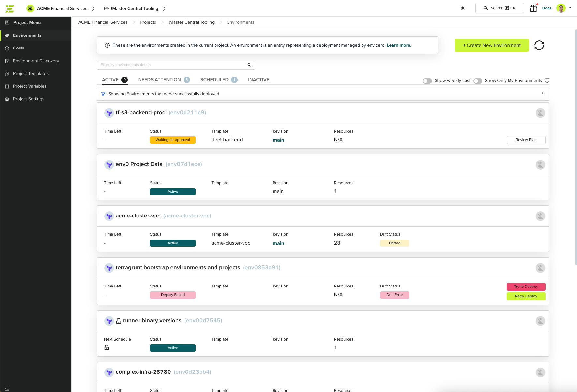577x392 pixels.
Task: Click the env0 logo in top-left corner
Action: pos(10,8)
